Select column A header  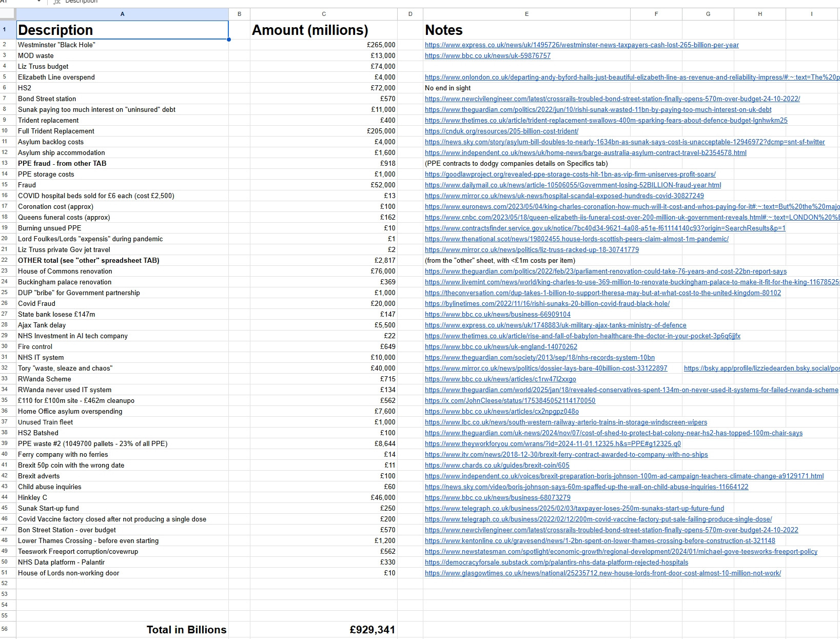[x=122, y=14]
